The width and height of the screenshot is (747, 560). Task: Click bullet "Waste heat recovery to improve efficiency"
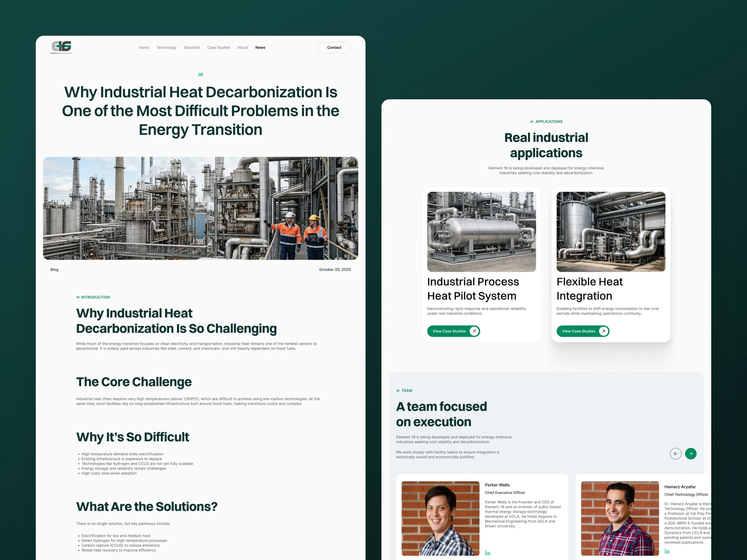(x=119, y=550)
